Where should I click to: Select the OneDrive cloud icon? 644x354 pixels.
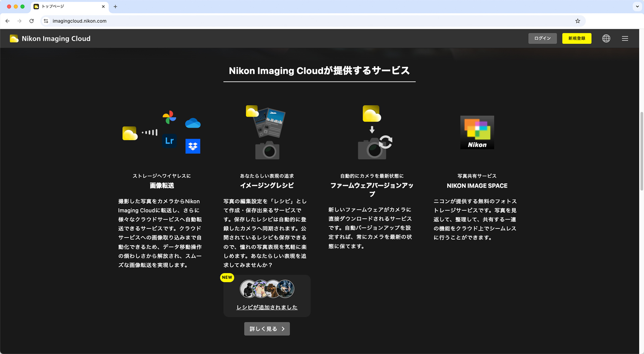193,123
